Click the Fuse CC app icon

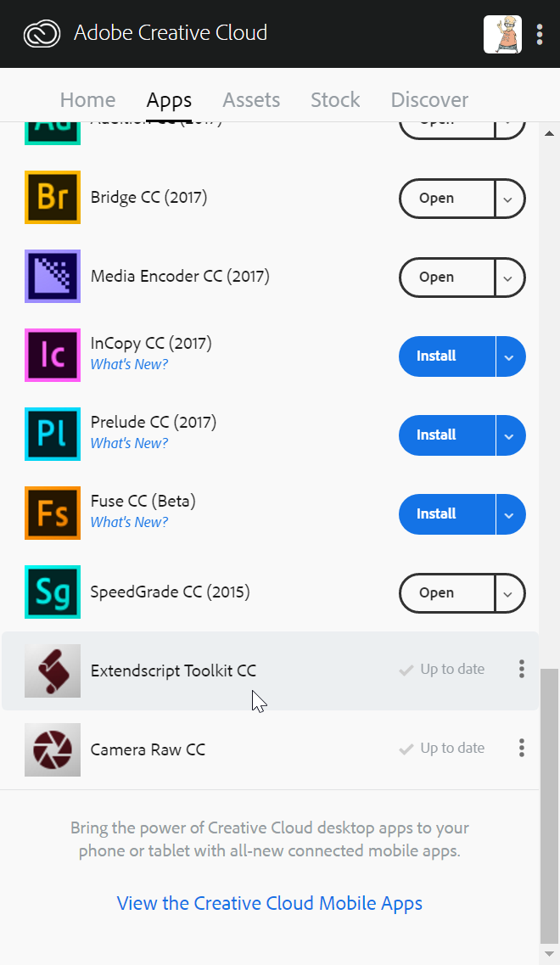(x=53, y=513)
